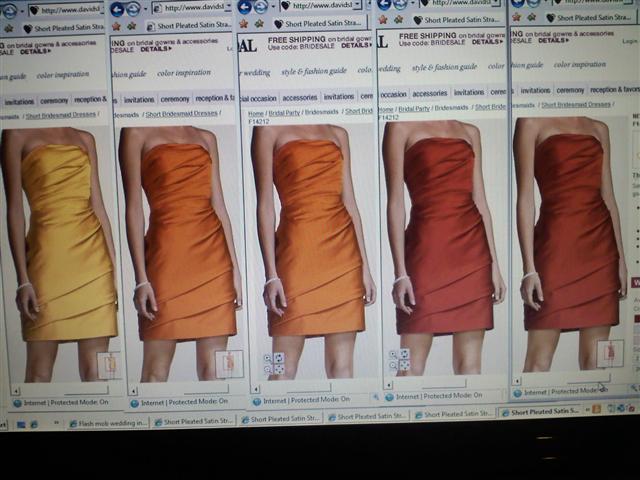Image resolution: width=640 pixels, height=480 pixels.
Task: Click the Add to Favorites icon in the middle window
Action: [x=259, y=22]
